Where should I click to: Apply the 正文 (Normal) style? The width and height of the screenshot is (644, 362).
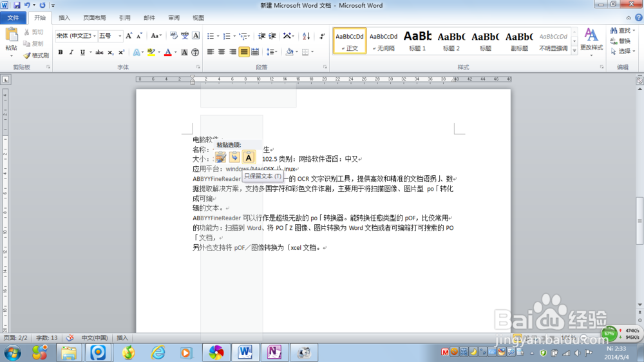[x=350, y=41]
